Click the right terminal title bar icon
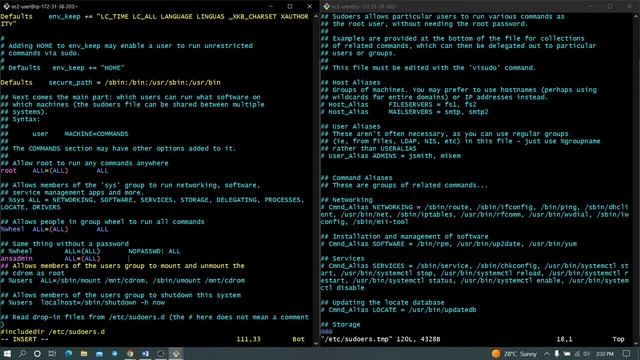This screenshot has width=640, height=360. pyautogui.click(x=327, y=6)
